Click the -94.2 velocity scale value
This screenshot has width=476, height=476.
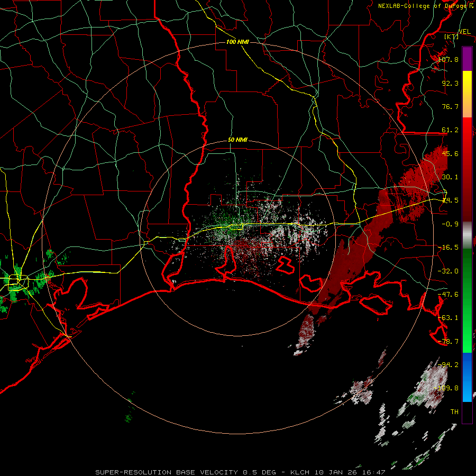448,365
